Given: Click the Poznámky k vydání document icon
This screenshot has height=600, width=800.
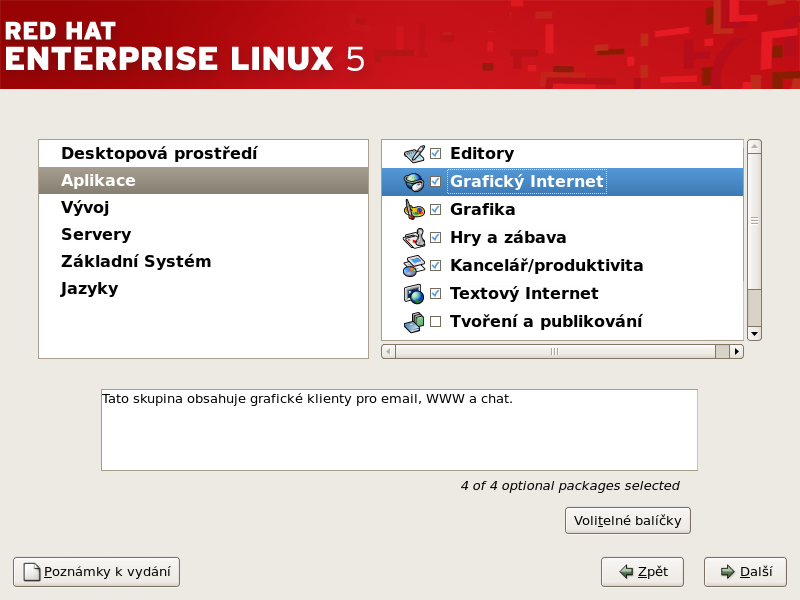Looking at the screenshot, I should [x=32, y=572].
